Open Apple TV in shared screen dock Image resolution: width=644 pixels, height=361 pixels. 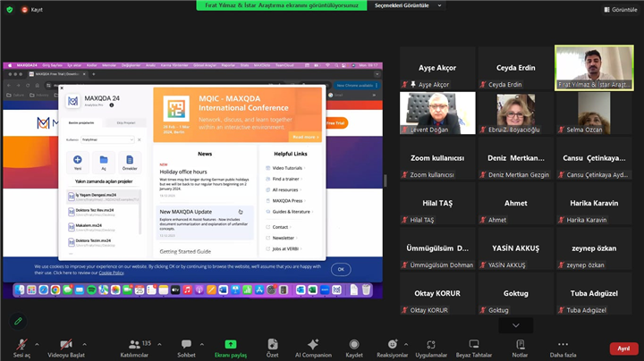pos(175,290)
